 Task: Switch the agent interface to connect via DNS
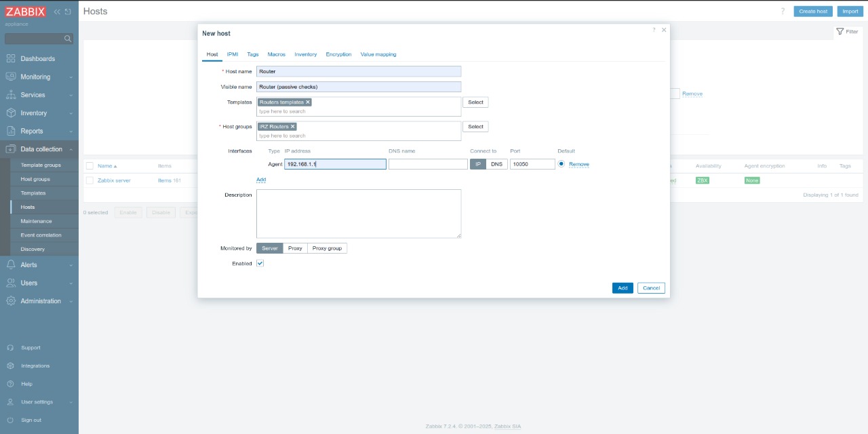click(496, 163)
